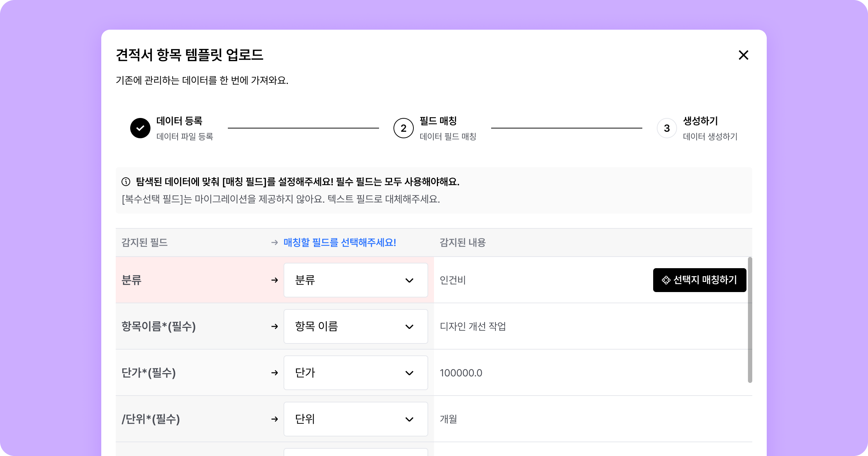Viewport: 868px width, 456px height.
Task: Click the 감지된 필드 column header
Action: [145, 242]
